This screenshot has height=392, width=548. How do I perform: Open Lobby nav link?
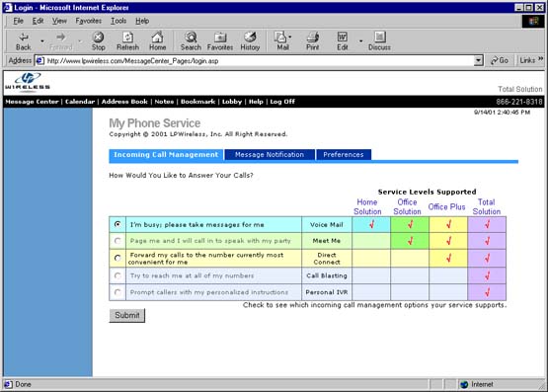(x=232, y=102)
